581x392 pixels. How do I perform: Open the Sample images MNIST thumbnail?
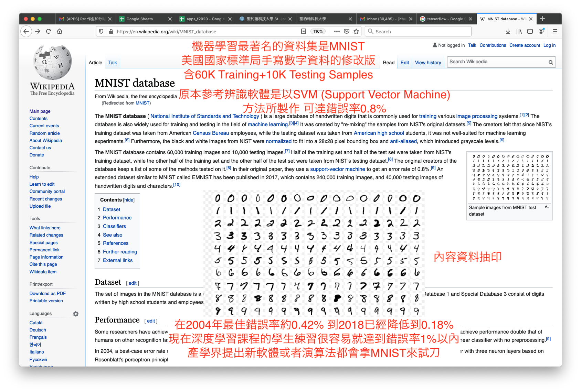click(x=510, y=178)
